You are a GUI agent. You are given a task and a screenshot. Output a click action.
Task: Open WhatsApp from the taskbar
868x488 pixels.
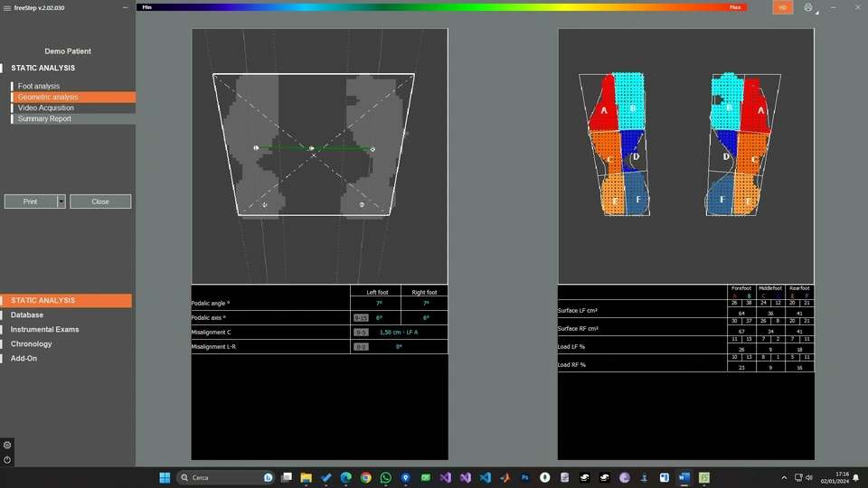(x=386, y=477)
